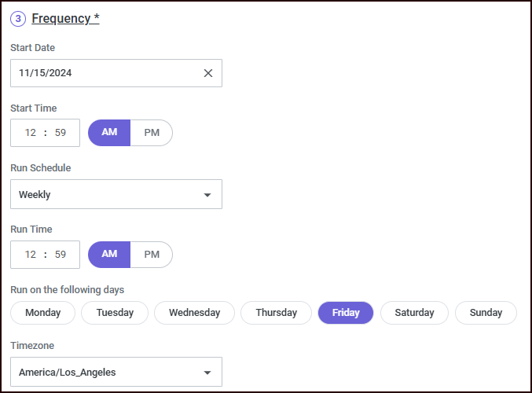This screenshot has width=532, height=393.
Task: Open the Run Schedule dropdown arrow
Action: tap(207, 195)
